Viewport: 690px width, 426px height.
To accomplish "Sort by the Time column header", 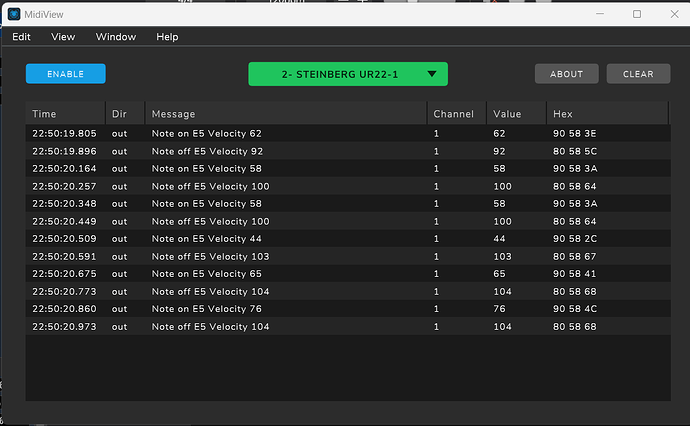I will 45,114.
